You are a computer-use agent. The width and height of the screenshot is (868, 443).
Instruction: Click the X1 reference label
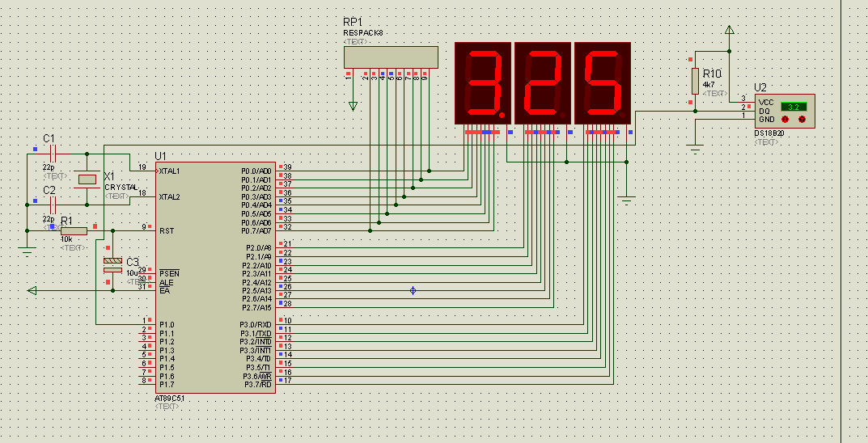pos(109,176)
